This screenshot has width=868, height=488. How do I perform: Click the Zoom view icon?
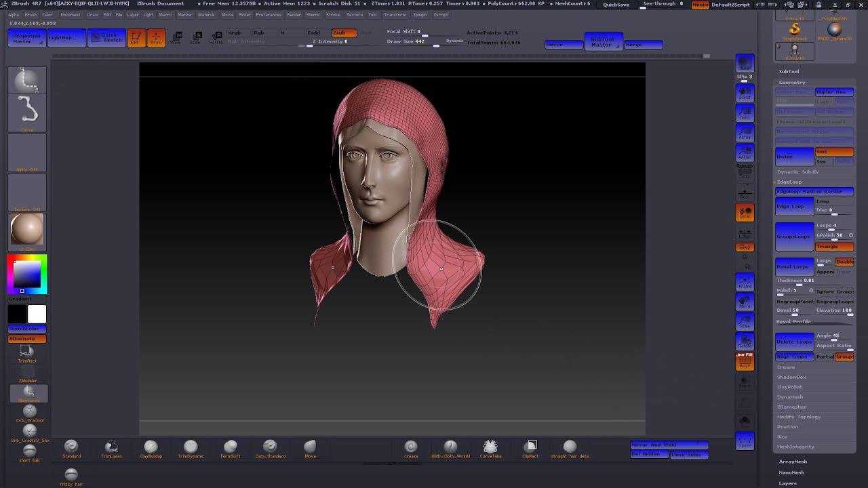point(745,113)
